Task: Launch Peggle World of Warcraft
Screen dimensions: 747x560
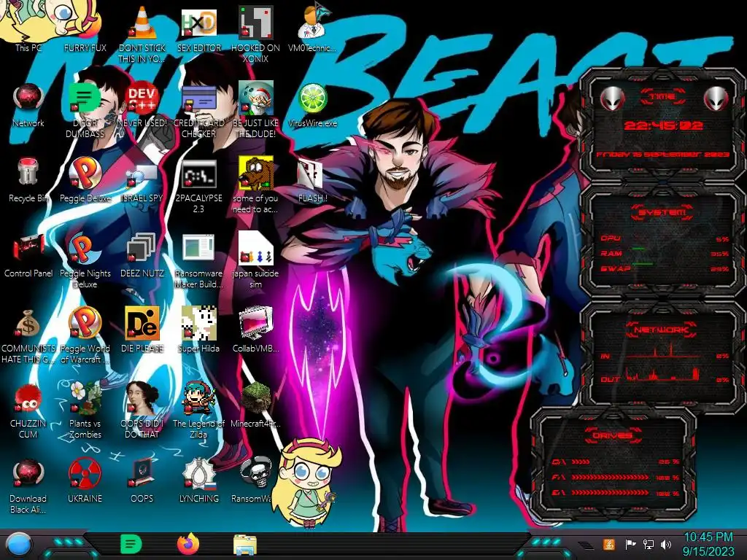Action: point(85,323)
